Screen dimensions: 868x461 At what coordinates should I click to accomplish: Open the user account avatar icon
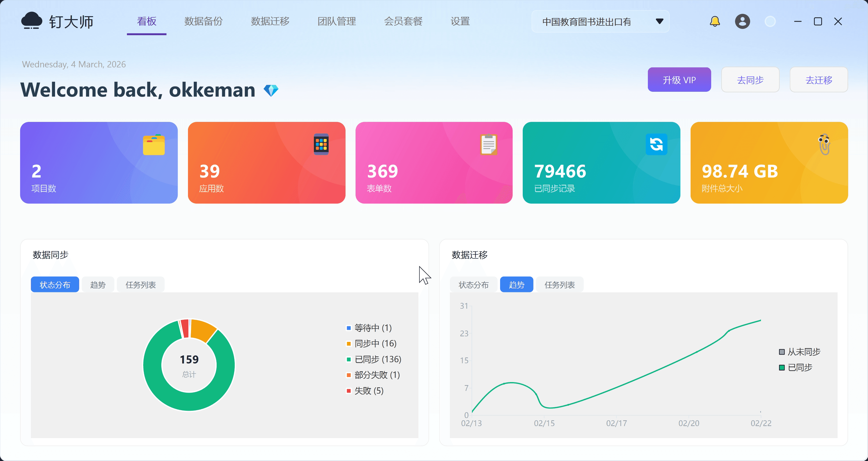[x=742, y=21]
